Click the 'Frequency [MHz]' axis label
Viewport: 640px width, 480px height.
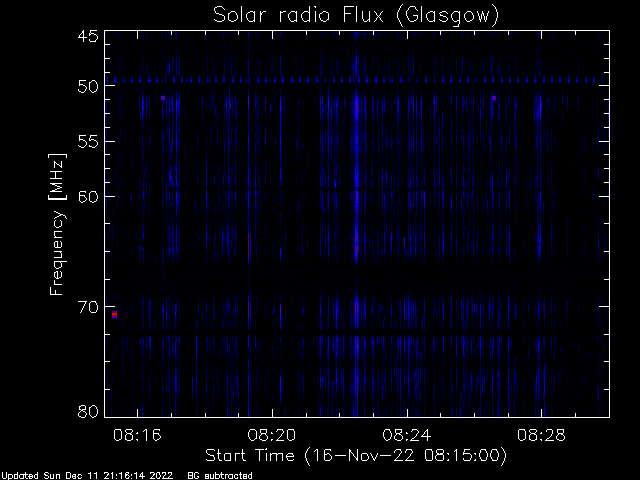pos(57,224)
